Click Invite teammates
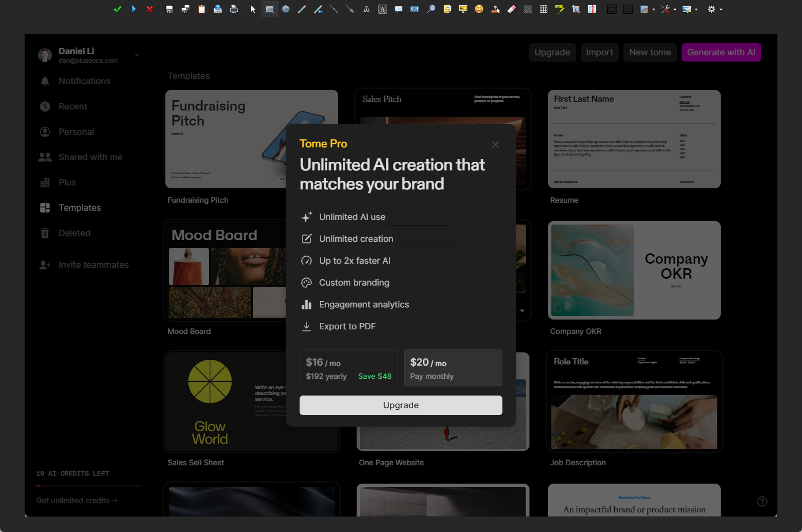The image size is (802, 532). coord(93,265)
